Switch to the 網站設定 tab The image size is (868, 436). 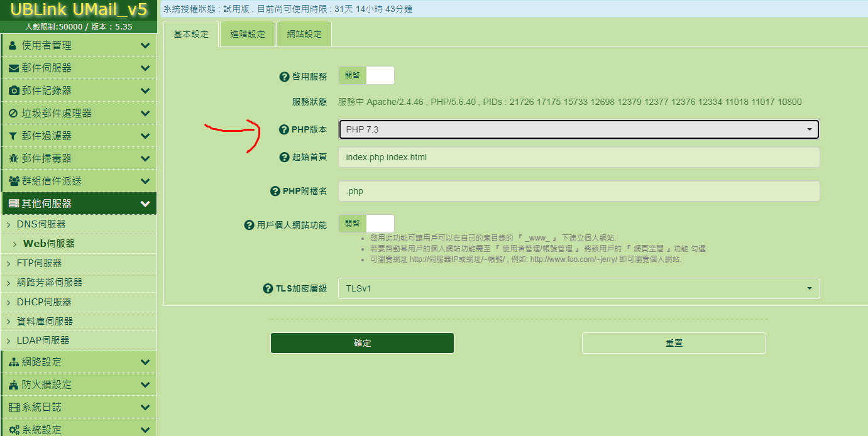[x=304, y=35]
